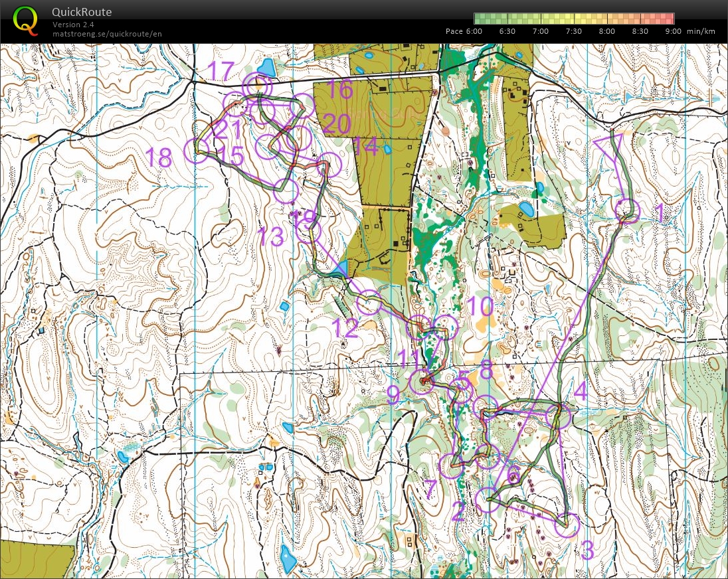Click control 18 circle on the far left
This screenshot has height=579, width=728.
(197, 151)
